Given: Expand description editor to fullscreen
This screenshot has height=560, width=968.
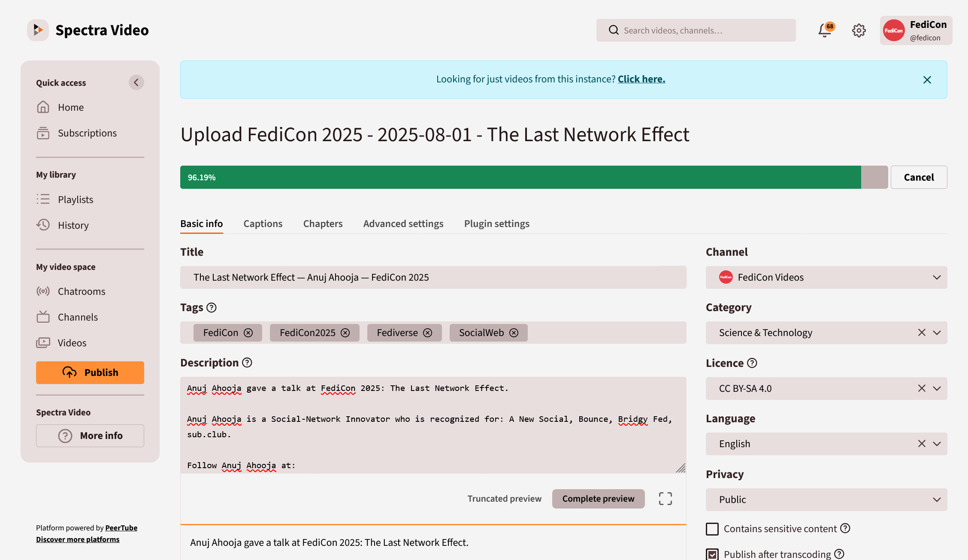Looking at the screenshot, I should pos(665,499).
